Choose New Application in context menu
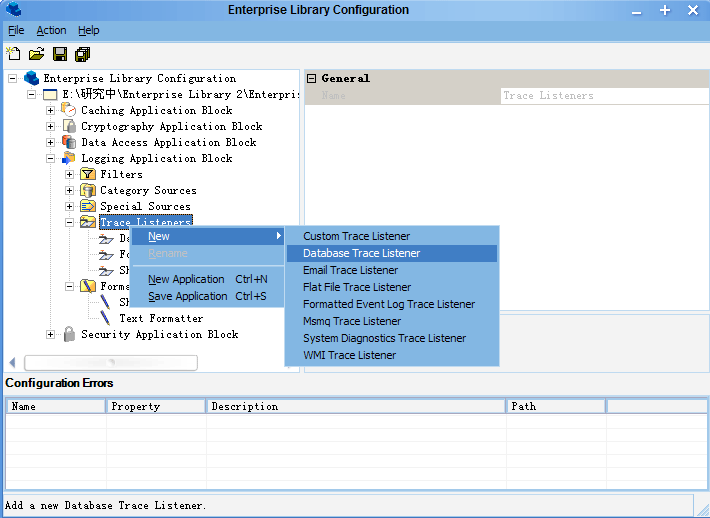 click(x=207, y=279)
